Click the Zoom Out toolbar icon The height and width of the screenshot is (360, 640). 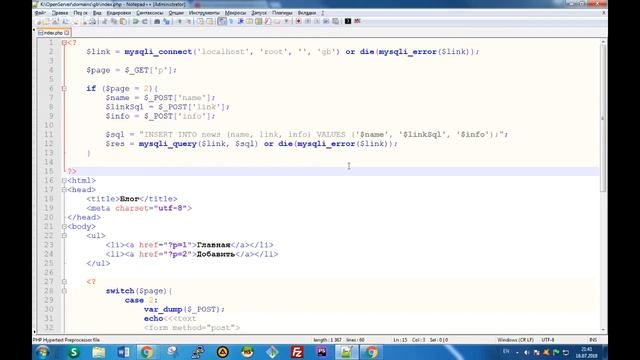tap(189, 21)
